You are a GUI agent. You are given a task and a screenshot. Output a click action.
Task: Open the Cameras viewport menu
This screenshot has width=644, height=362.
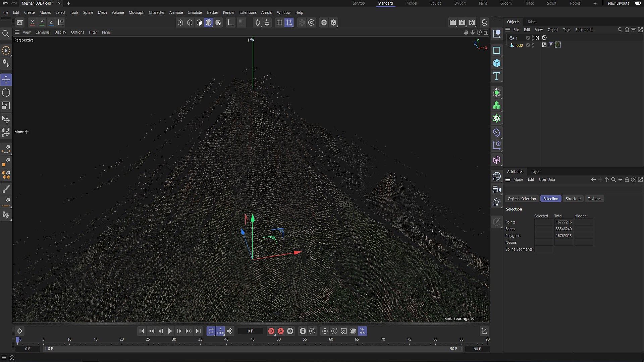point(42,32)
